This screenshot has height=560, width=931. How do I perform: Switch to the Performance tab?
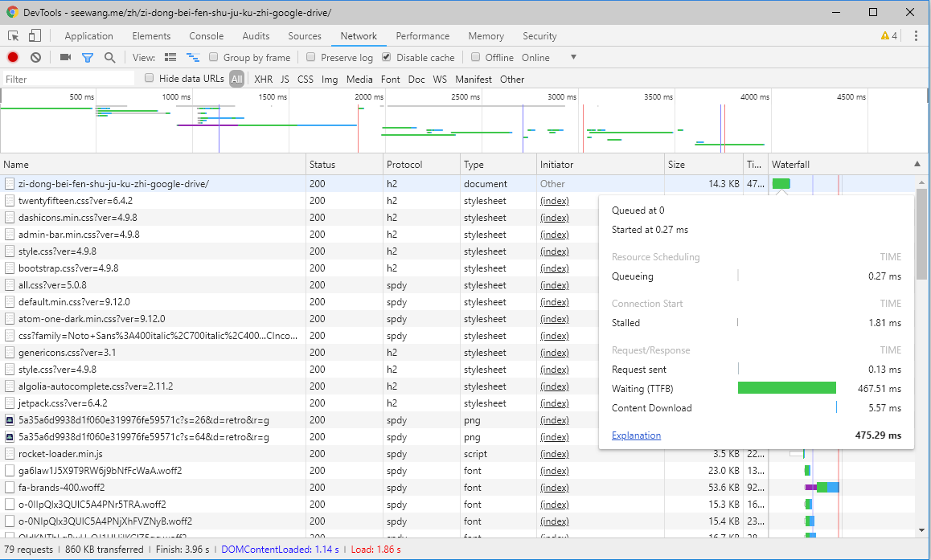coord(423,36)
